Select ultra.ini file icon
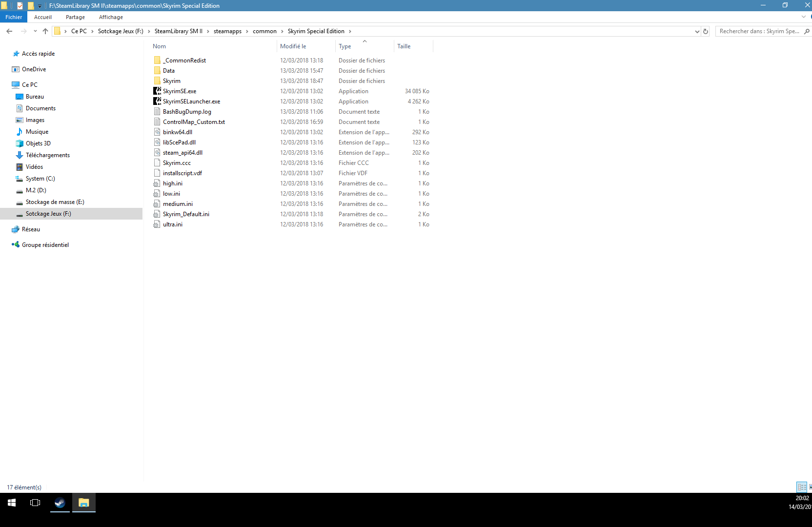The height and width of the screenshot is (527, 812). (157, 224)
